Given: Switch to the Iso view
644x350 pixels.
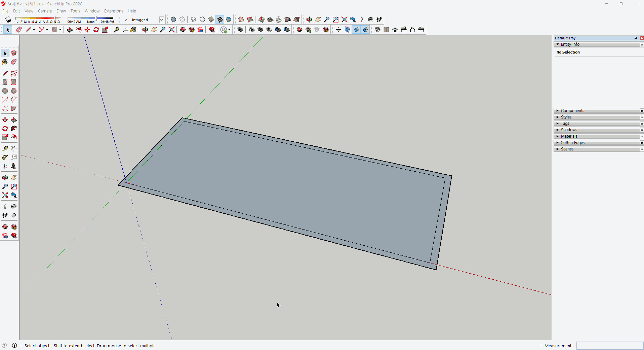Looking at the screenshot, I should 377,30.
